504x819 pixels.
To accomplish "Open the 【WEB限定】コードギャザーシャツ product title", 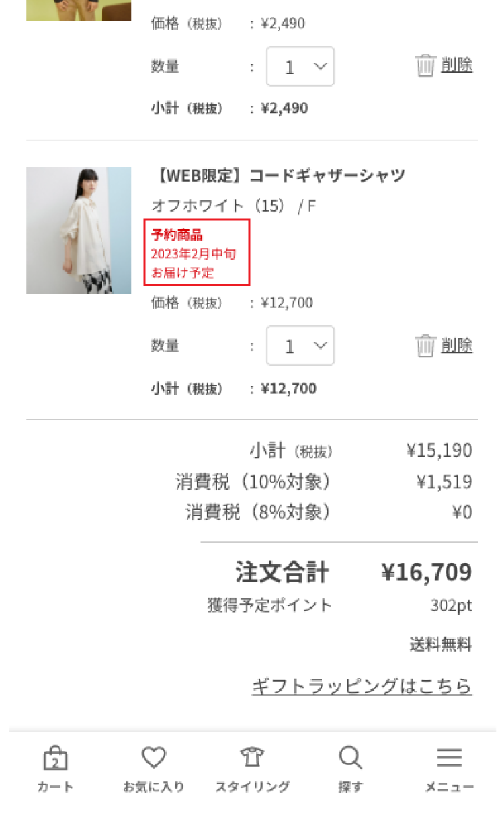I will [278, 176].
